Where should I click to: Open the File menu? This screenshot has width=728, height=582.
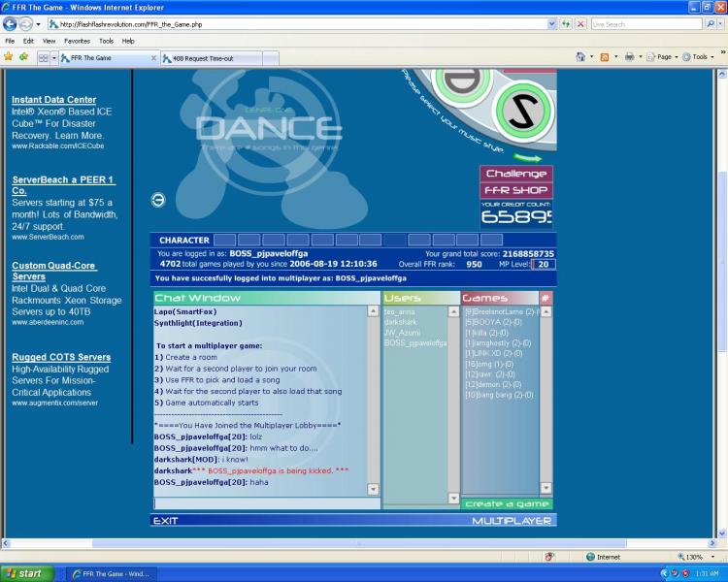coord(10,41)
